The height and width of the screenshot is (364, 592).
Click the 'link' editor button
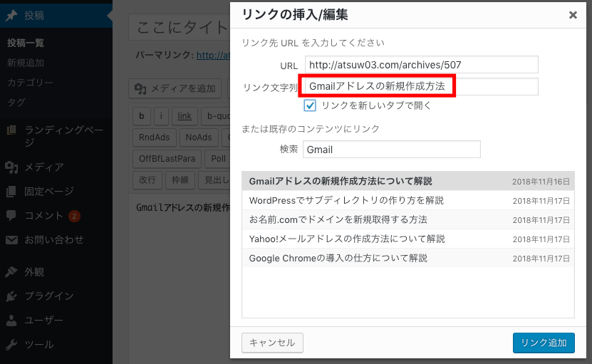click(185, 116)
